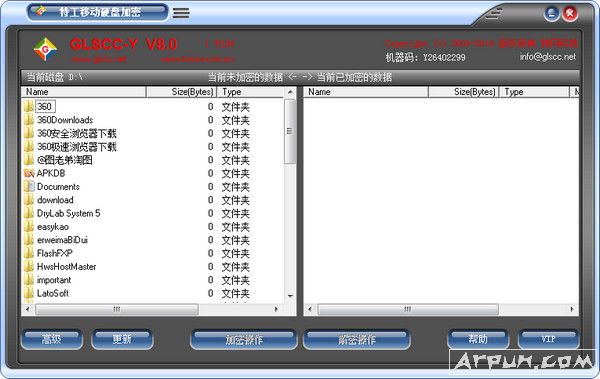Sort left list by Size(Bytes) header
600x379 pixels.
point(181,92)
